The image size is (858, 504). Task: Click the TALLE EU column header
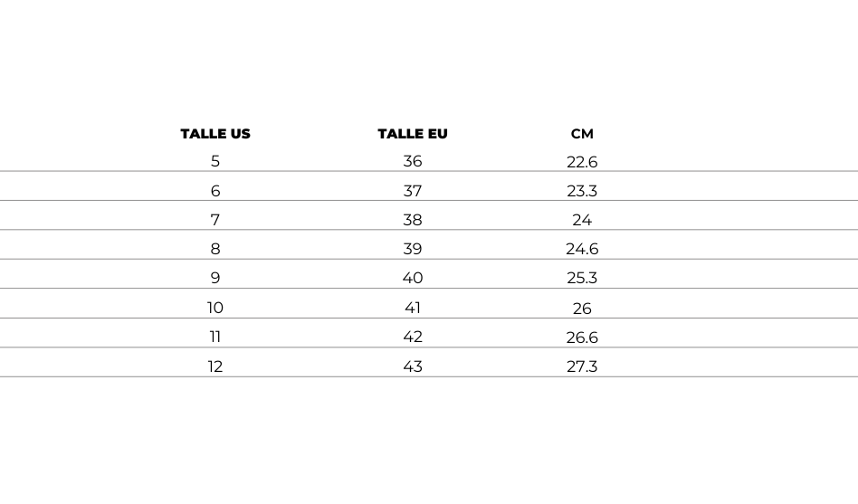413,134
